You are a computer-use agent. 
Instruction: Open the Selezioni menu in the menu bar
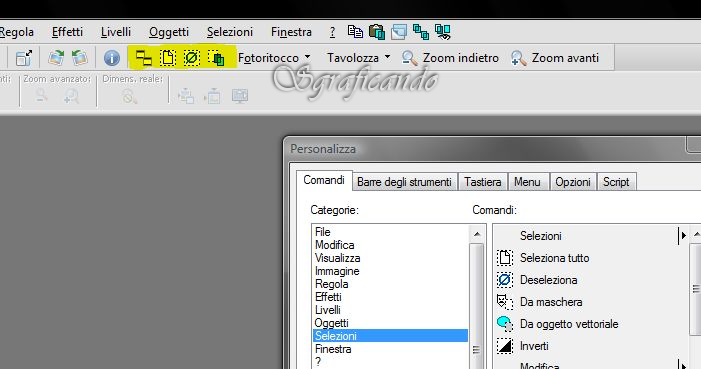tap(230, 32)
